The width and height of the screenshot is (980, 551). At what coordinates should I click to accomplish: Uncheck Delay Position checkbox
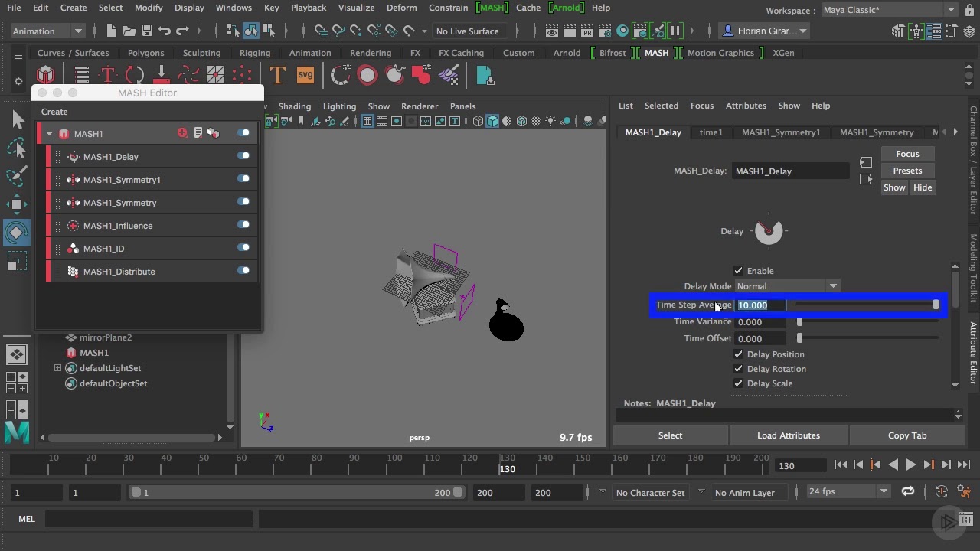(x=738, y=354)
